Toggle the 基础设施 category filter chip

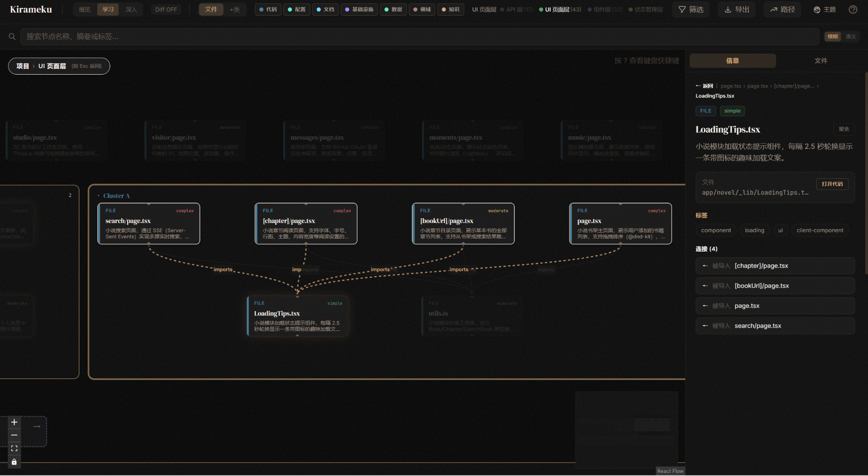pyautogui.click(x=359, y=10)
